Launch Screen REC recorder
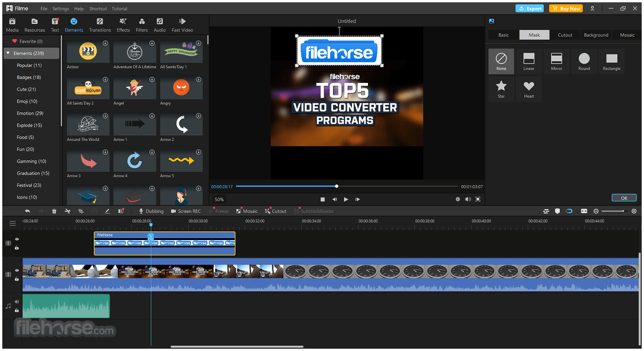 point(186,211)
